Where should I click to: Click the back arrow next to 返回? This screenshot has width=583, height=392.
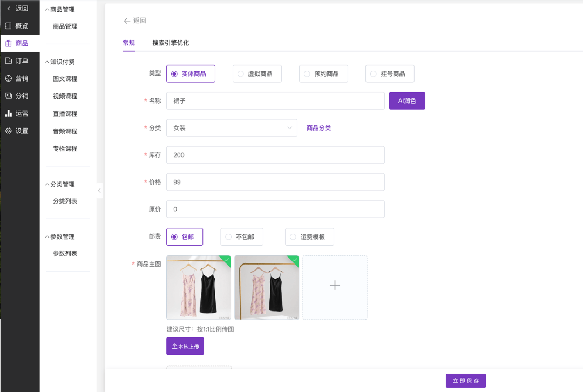point(127,21)
